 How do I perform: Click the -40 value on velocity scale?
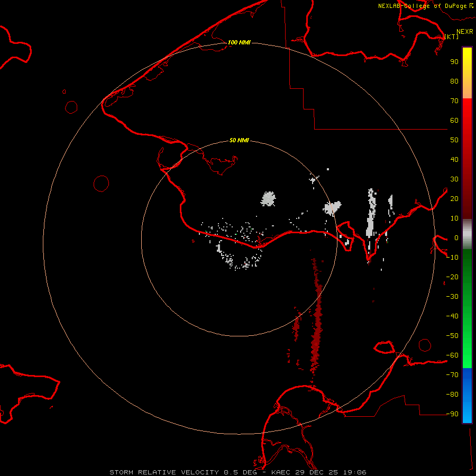point(452,316)
